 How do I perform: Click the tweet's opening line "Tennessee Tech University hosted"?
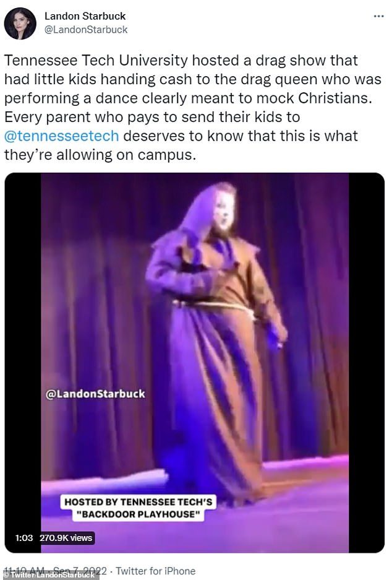coord(96,60)
